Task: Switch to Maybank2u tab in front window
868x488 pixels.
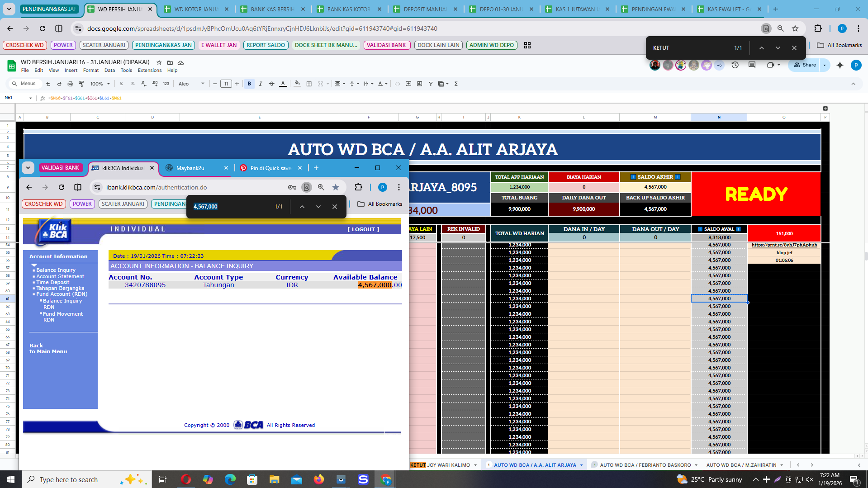Action: coord(196,168)
